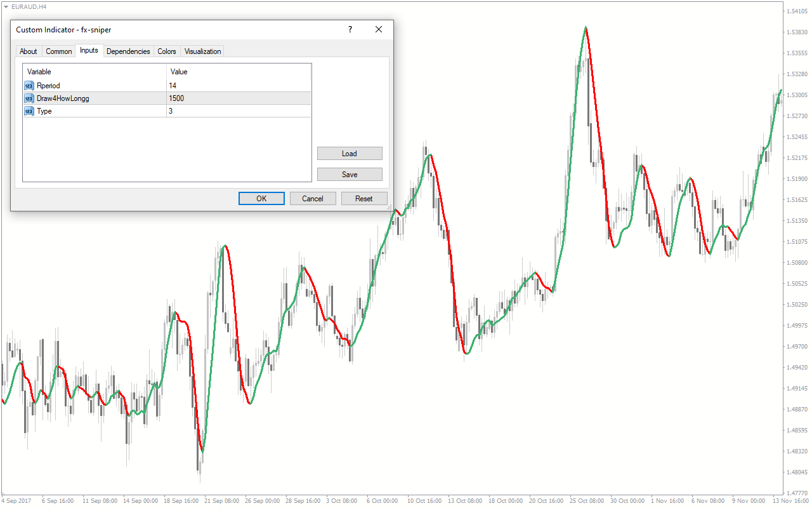Click the Load button

point(350,154)
